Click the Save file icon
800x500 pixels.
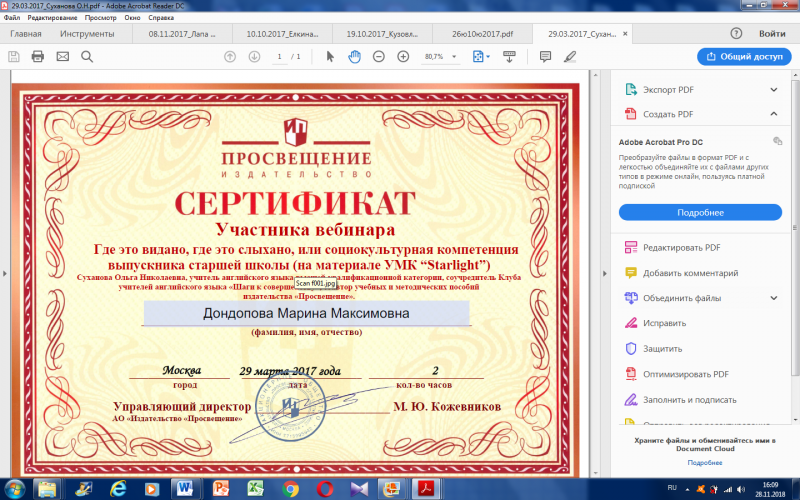point(14,57)
